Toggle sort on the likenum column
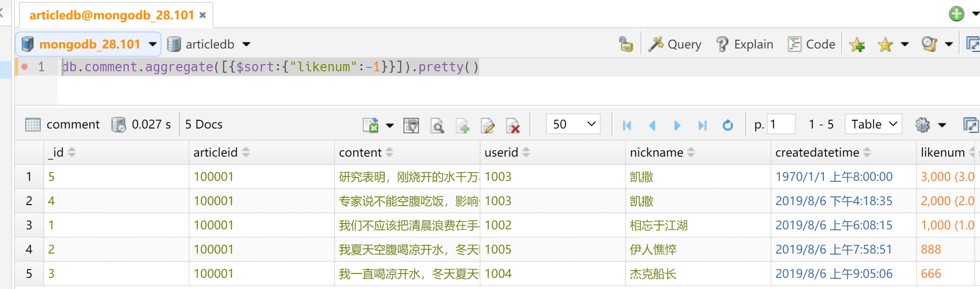Screen dimensions: 980x289 click(971, 152)
